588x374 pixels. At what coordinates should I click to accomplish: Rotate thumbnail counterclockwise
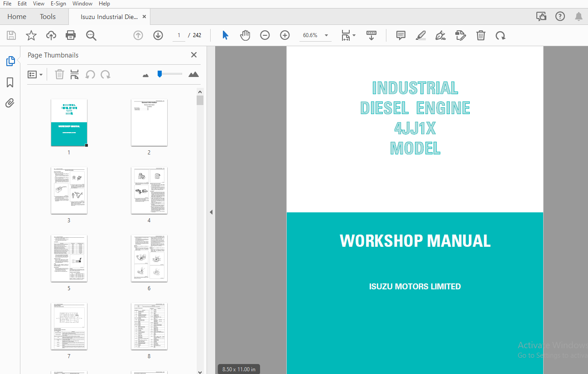point(90,74)
